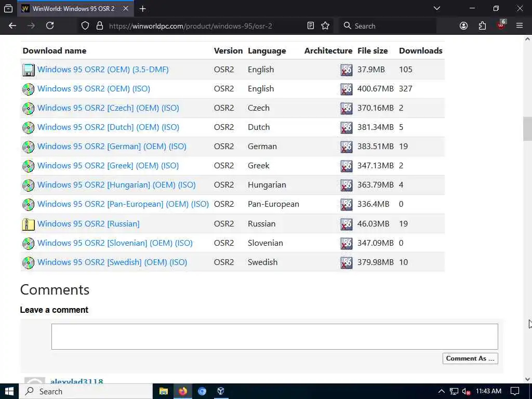Click the padlock site information icon
The height and width of the screenshot is (399, 532).
pos(99,26)
